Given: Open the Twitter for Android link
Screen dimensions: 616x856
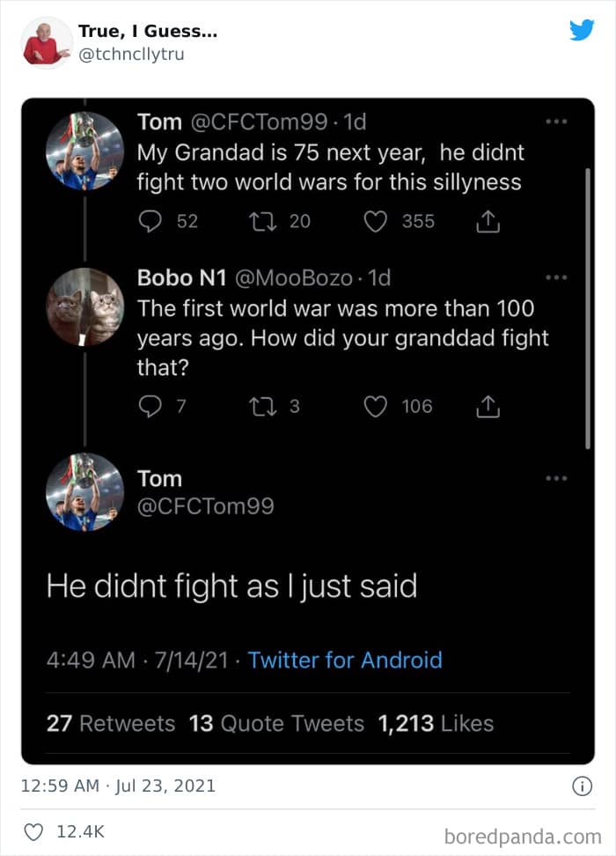Looking at the screenshot, I should 345,660.
